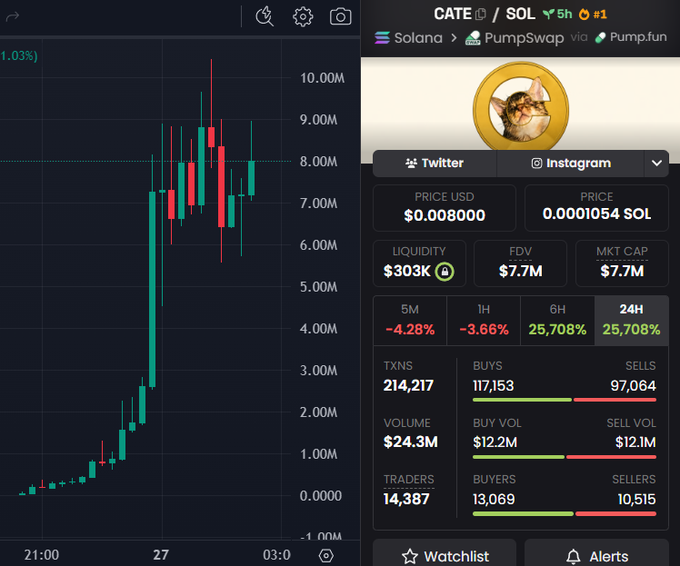Click the BUY VOL $12.2M value
This screenshot has height=566, width=680.
[495, 442]
